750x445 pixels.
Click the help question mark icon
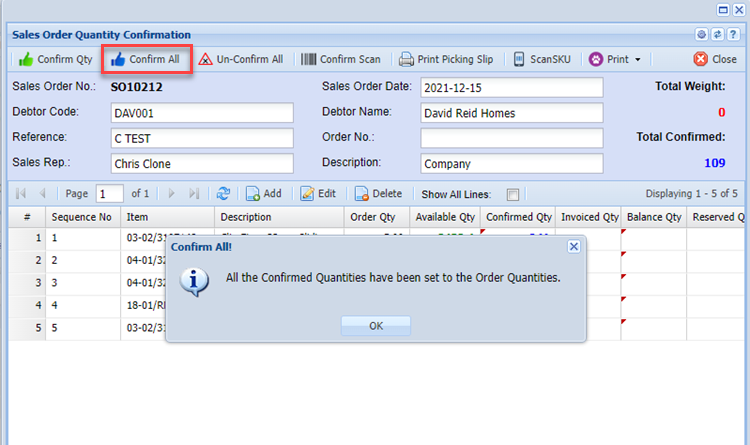click(731, 33)
